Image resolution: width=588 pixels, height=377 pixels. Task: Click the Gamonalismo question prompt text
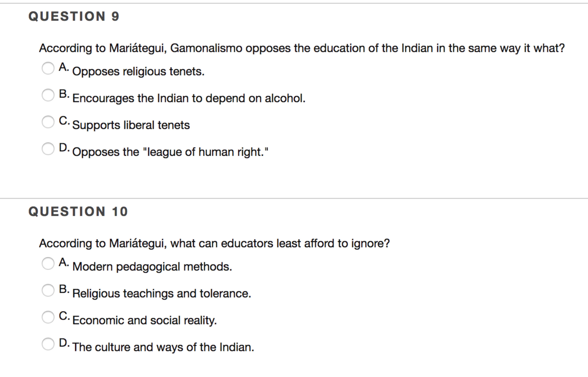302,48
